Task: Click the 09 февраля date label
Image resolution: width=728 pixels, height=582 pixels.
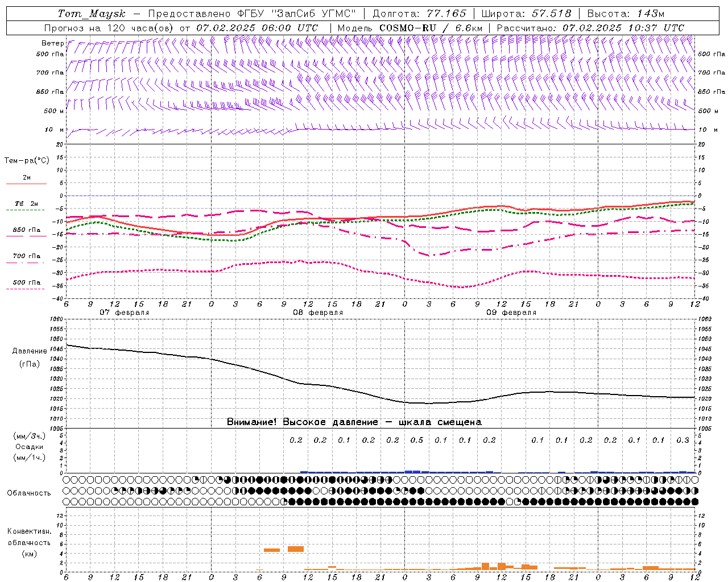Action: coord(511,313)
